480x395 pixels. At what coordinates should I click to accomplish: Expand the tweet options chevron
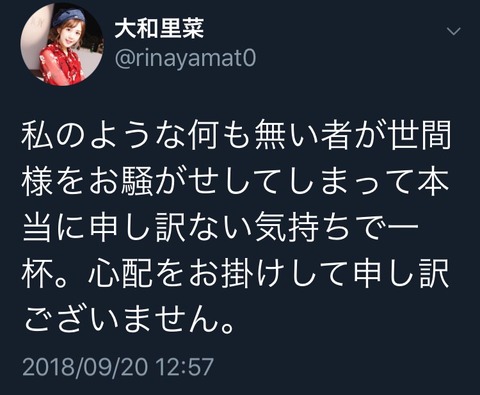(x=454, y=32)
